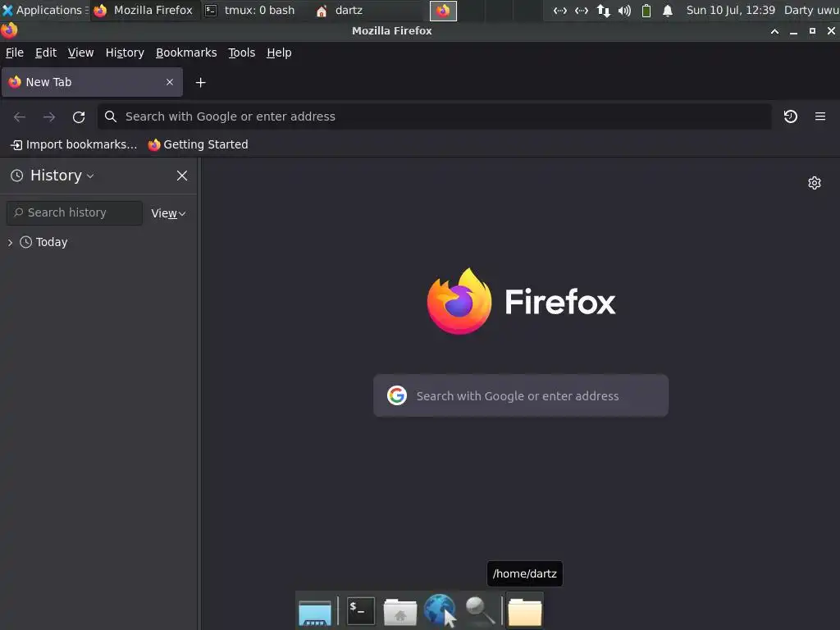
Task: Open the Firefox hamburger application menu
Action: pos(820,116)
